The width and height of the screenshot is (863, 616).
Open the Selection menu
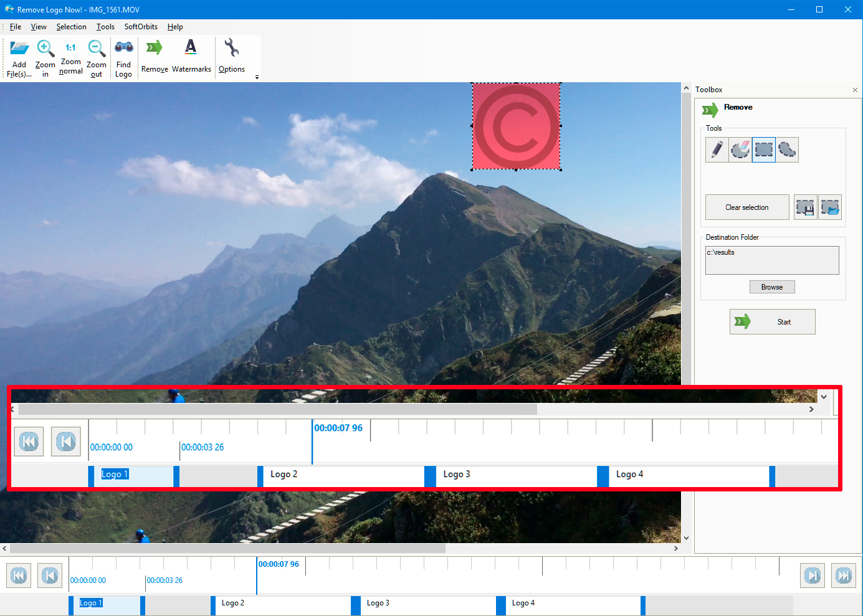click(72, 27)
